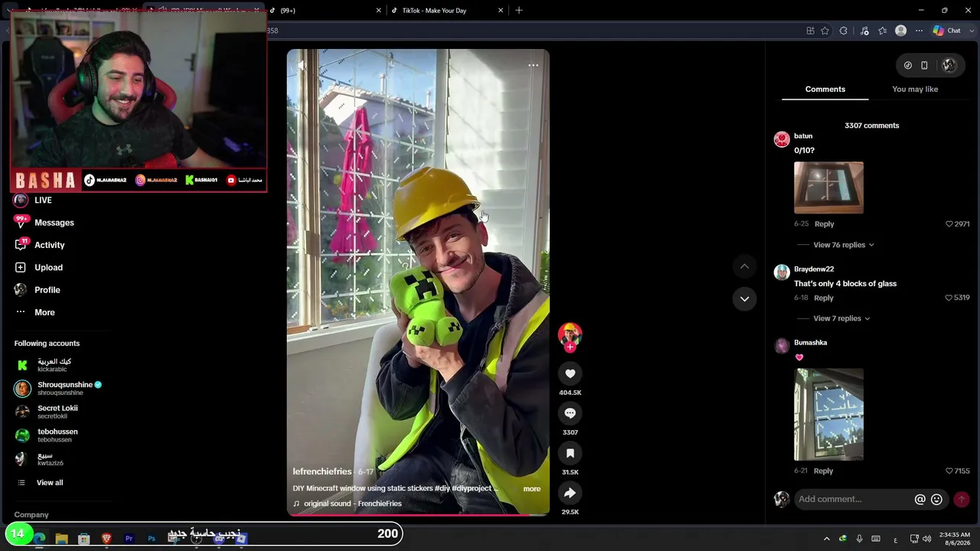The height and width of the screenshot is (551, 980).
Task: Switch to the Comments tab
Action: coord(825,90)
